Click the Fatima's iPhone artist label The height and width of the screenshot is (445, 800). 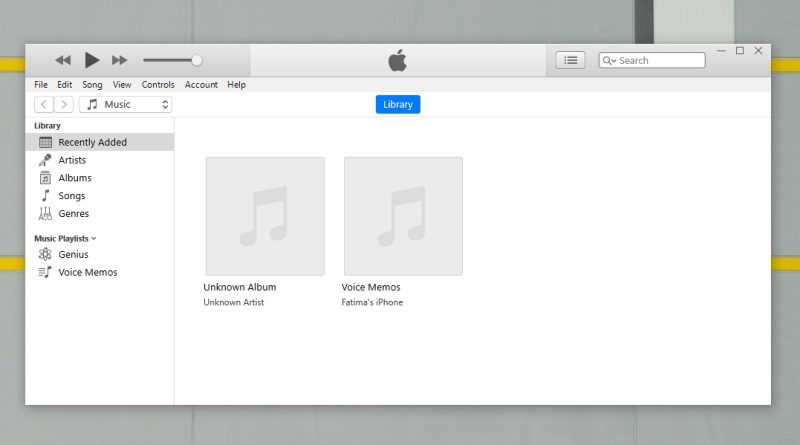372,302
